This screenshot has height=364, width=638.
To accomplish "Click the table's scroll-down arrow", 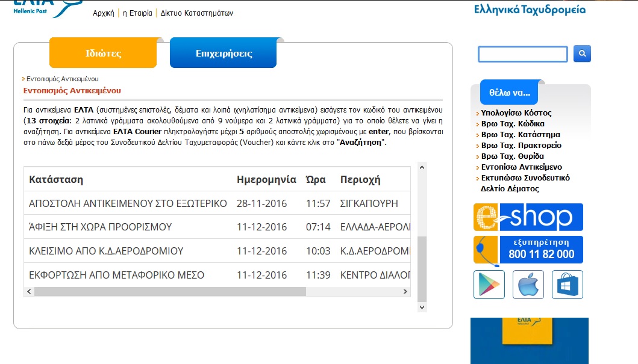I will (x=422, y=306).
